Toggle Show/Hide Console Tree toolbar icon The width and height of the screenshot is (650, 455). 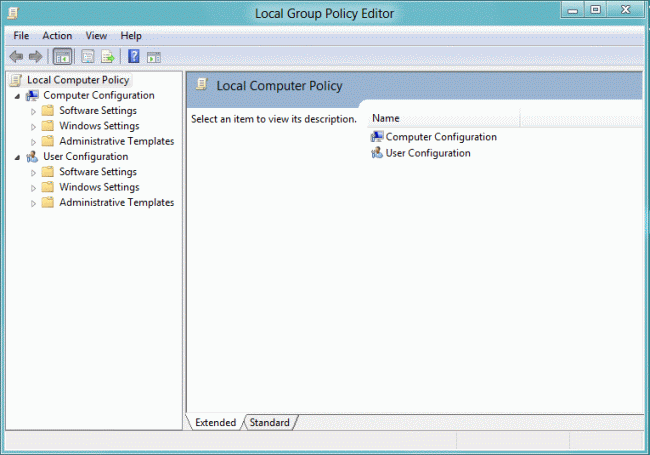click(x=62, y=57)
